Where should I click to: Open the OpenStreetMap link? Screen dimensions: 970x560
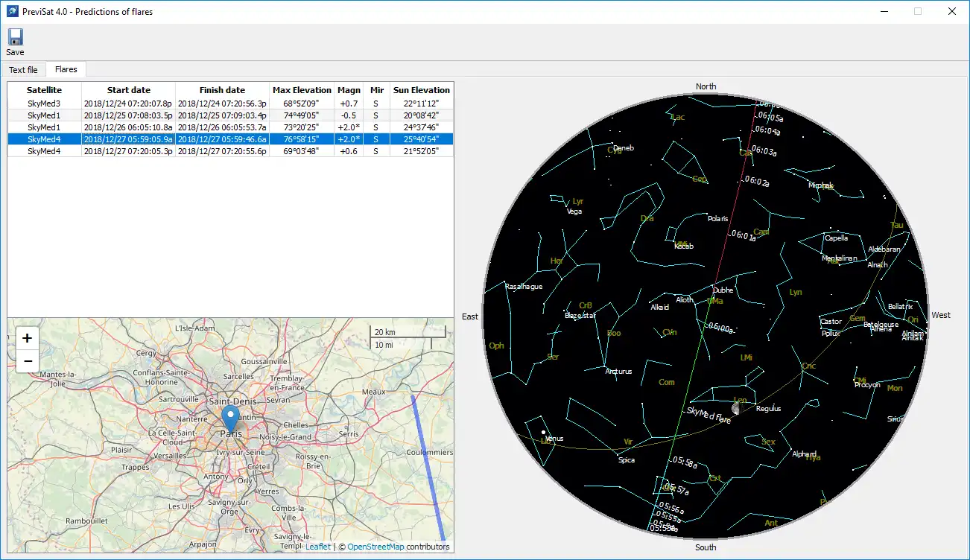[375, 547]
